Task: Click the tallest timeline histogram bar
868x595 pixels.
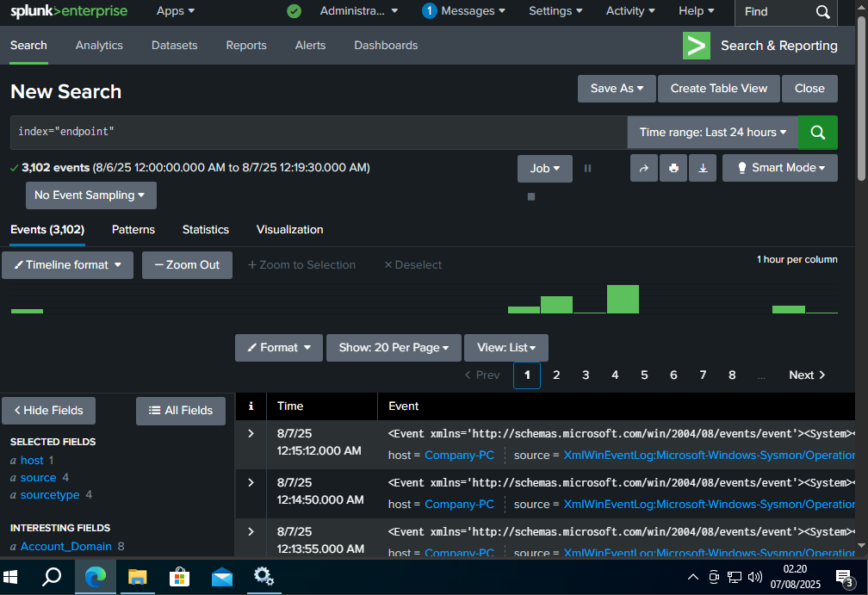Action: click(x=623, y=300)
